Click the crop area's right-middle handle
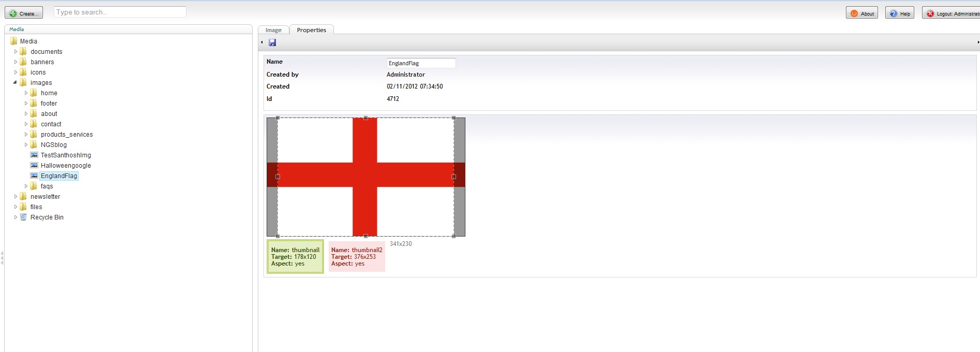This screenshot has width=980, height=352. [454, 177]
